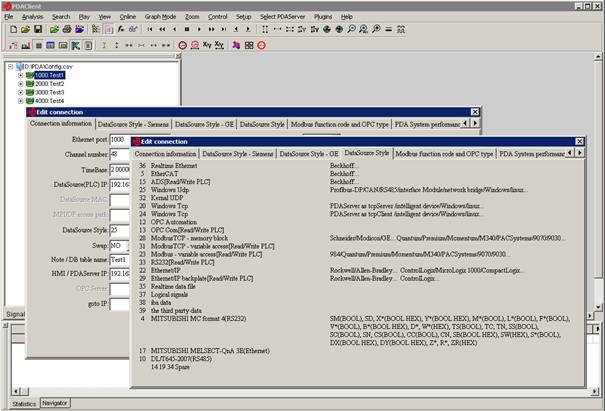Open the Graph Mode menu
Image resolution: width=605 pixels, height=411 pixels.
coord(159,17)
